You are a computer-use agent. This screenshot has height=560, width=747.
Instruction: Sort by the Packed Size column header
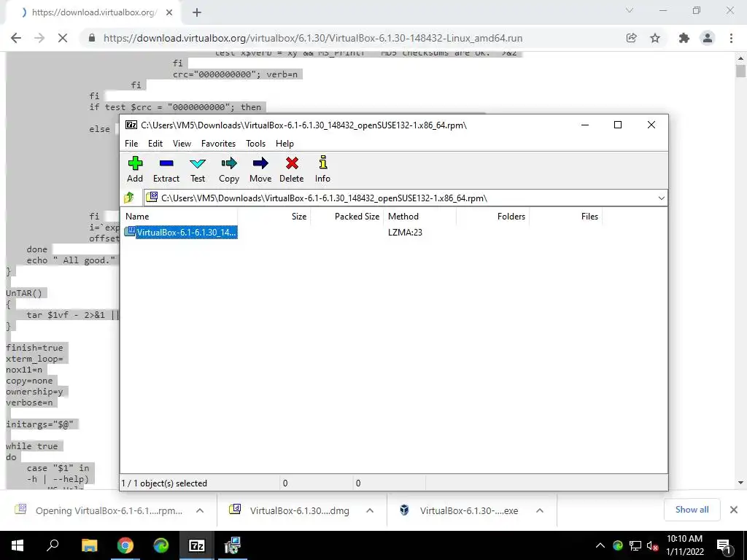(x=347, y=216)
